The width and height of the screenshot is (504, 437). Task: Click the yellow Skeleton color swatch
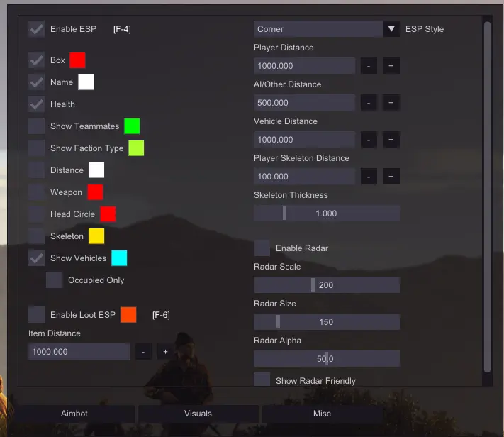pyautogui.click(x=96, y=236)
